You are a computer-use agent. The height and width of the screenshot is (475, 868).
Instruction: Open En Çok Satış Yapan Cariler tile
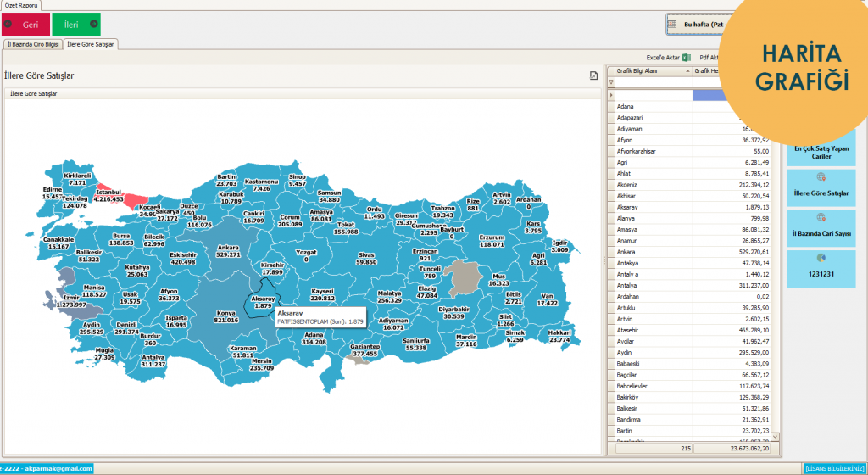(821, 152)
